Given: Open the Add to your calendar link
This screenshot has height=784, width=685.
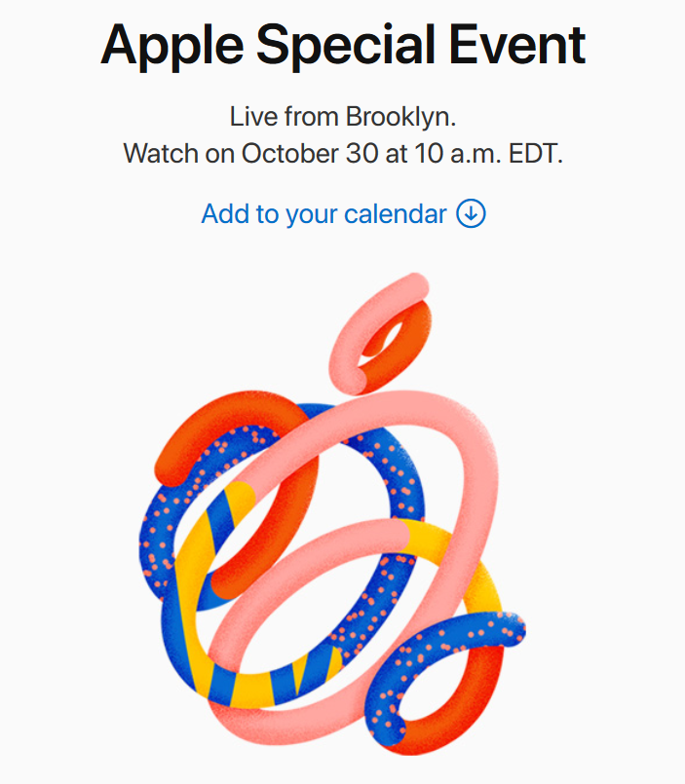Looking at the screenshot, I should tap(343, 214).
